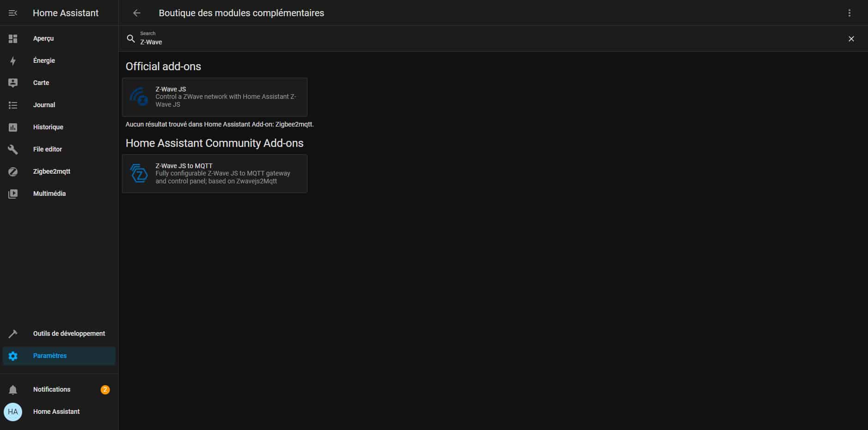Click the Aucun résultat trouvé message
868x430 pixels.
[x=220, y=125]
